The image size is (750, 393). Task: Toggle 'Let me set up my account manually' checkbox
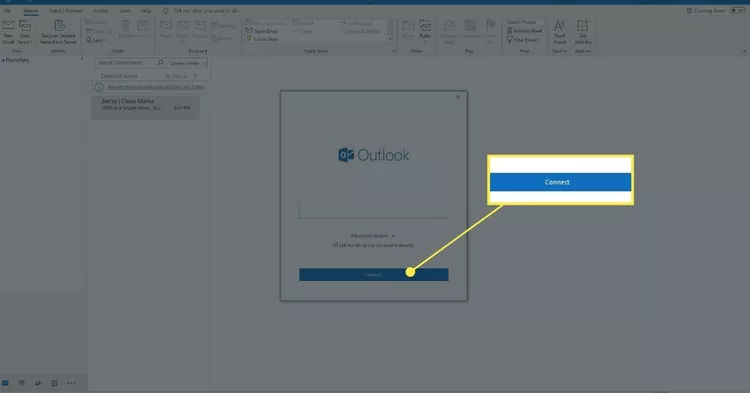coord(335,245)
